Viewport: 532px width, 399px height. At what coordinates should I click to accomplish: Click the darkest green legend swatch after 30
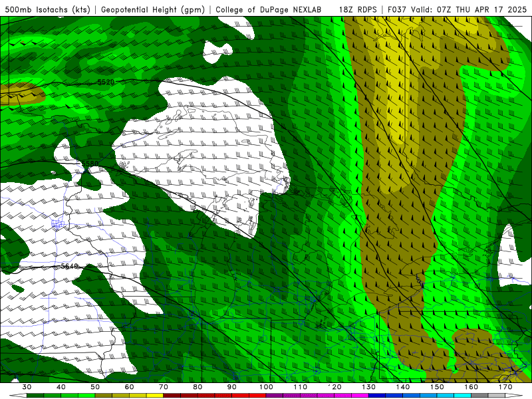coord(35,396)
